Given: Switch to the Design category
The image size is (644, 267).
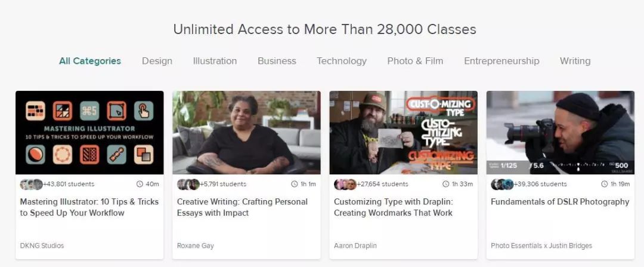Looking at the screenshot, I should point(157,61).
